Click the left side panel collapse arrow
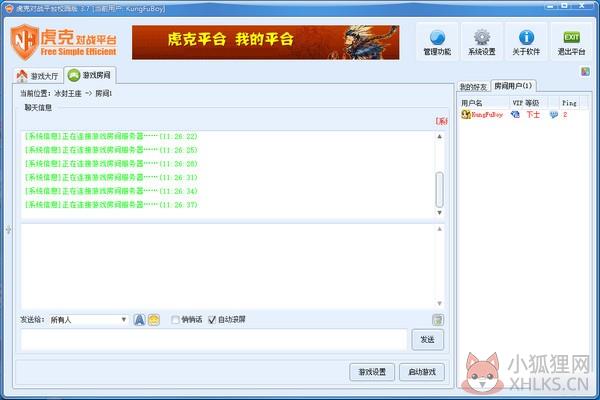 click(x=8, y=230)
